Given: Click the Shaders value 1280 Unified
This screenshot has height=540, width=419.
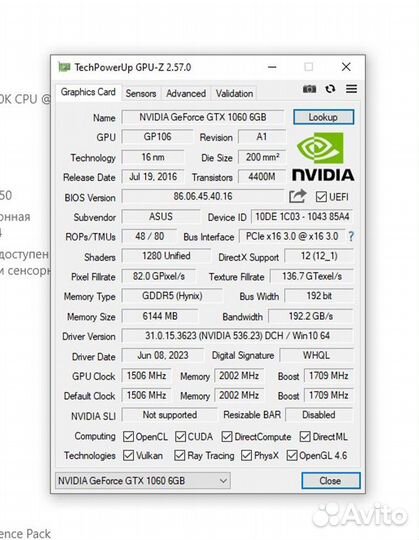Looking at the screenshot, I should tap(166, 256).
